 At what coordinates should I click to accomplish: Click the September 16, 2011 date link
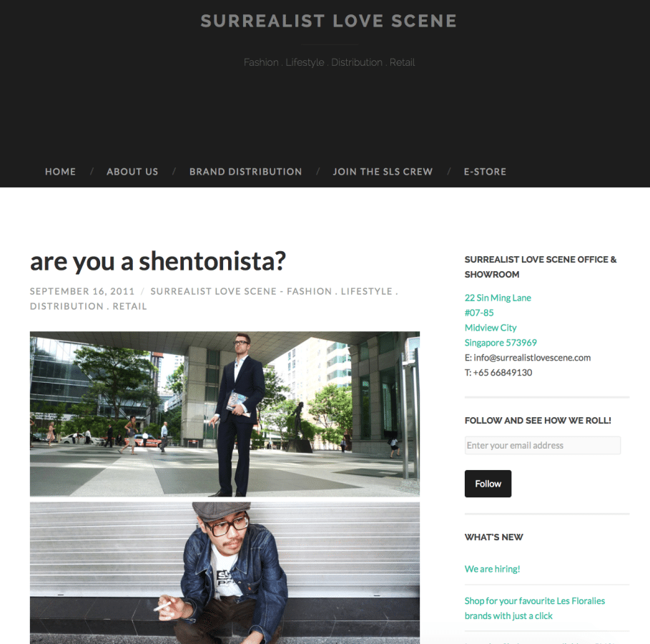point(82,291)
